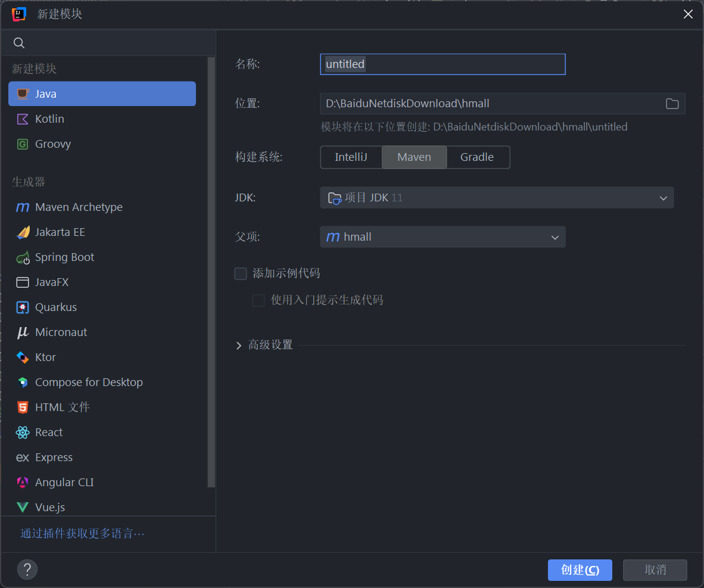This screenshot has width=704, height=588.
Task: Select the Ktor generator icon
Action: point(23,357)
